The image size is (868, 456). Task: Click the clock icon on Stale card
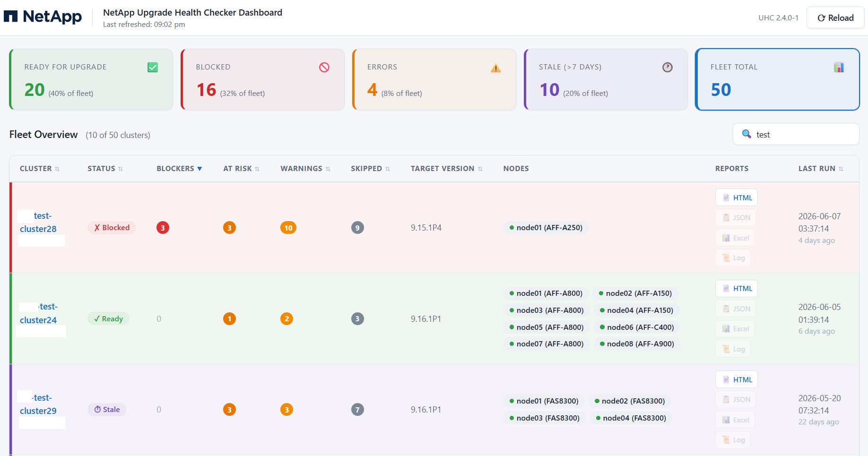click(667, 67)
